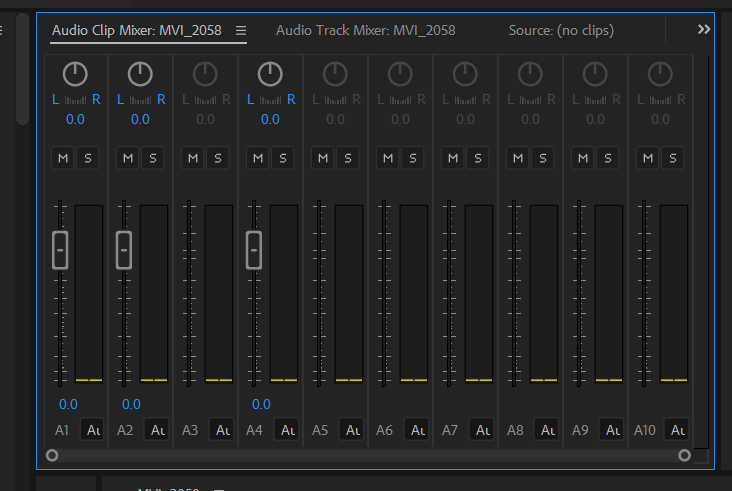Viewport: 732px width, 491px height.
Task: Click the pan knob on track A10
Action: (660, 73)
